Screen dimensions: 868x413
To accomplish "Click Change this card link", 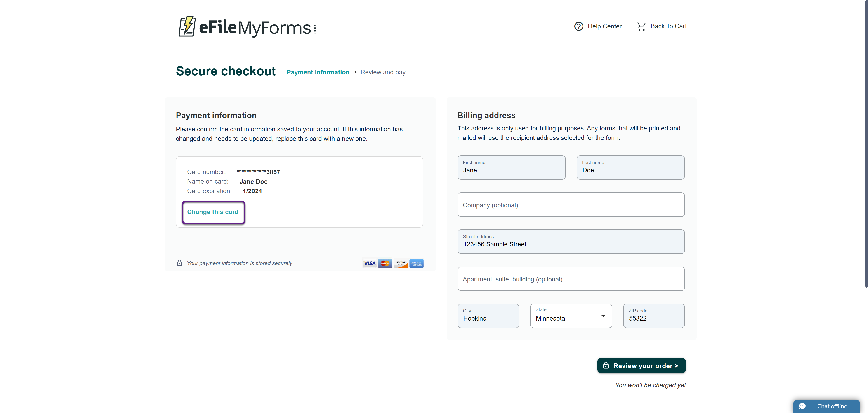I will click(213, 212).
